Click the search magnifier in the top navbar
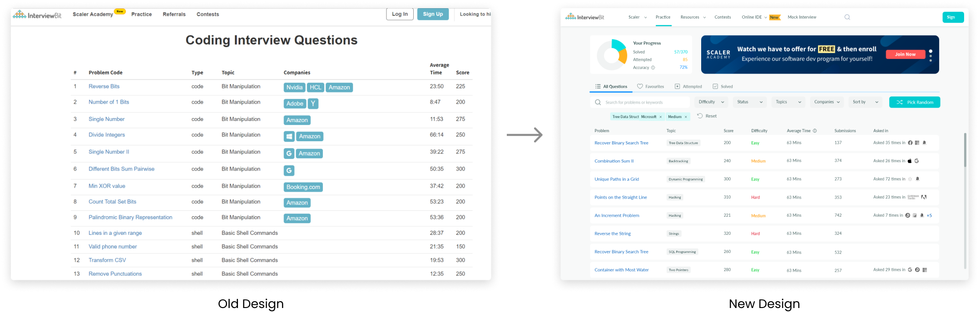Image resolution: width=980 pixels, height=313 pixels. [x=847, y=17]
